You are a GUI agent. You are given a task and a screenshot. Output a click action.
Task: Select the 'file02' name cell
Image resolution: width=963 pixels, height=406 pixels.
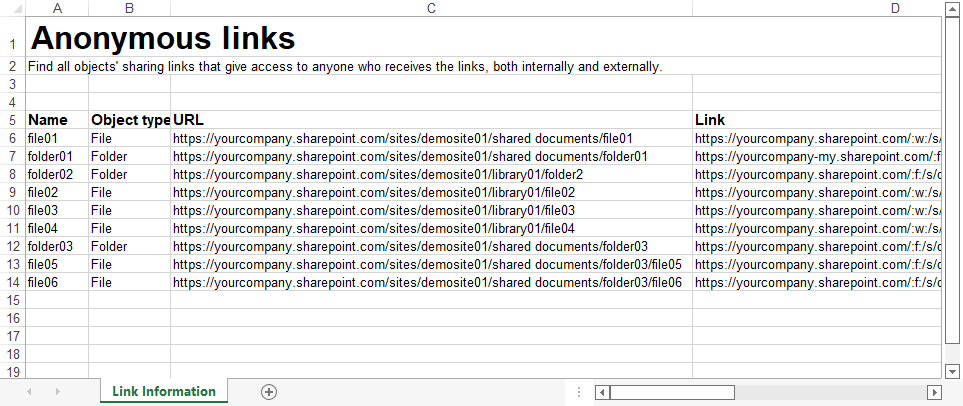pos(58,192)
